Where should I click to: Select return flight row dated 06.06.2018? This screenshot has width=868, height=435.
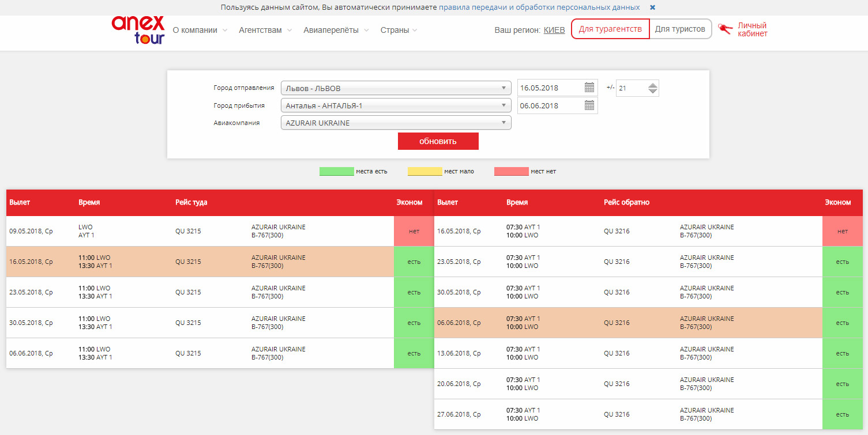tap(648, 323)
